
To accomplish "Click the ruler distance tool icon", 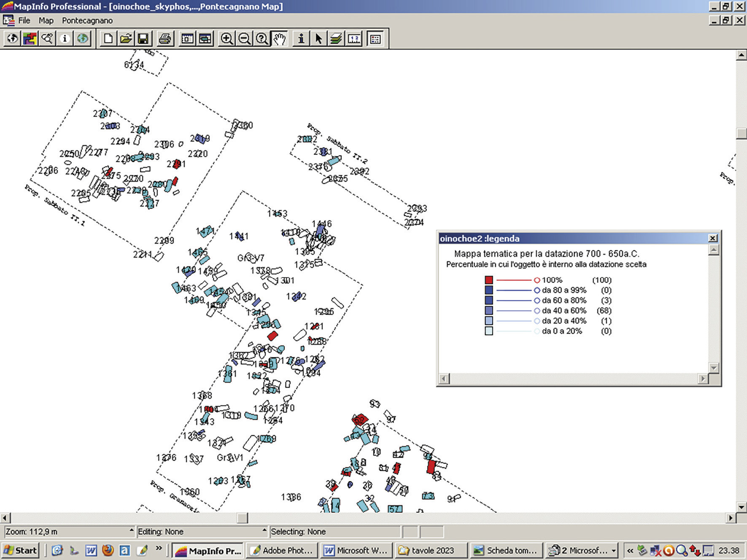I will (354, 39).
